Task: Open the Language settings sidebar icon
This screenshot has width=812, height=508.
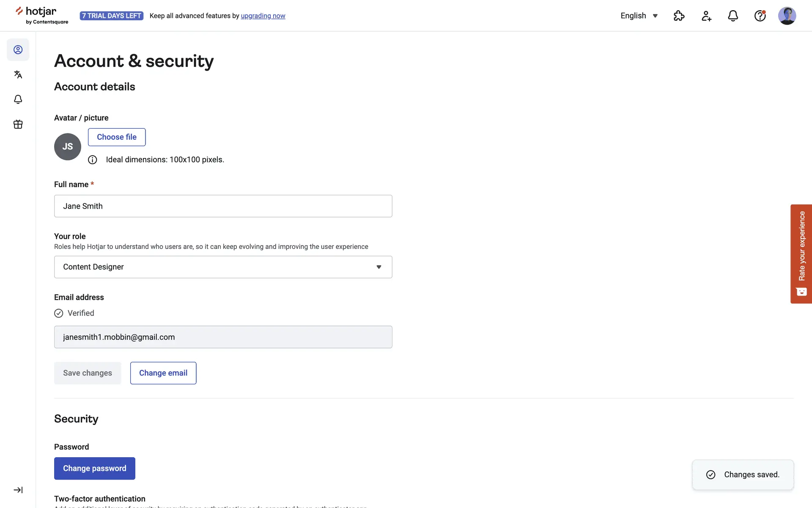Action: pos(18,75)
